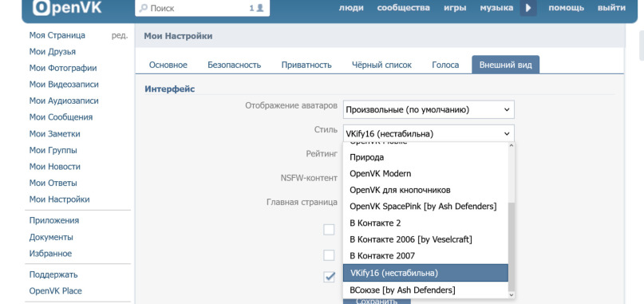Open Мои Ответы
This screenshot has height=304, width=644.
tap(53, 184)
